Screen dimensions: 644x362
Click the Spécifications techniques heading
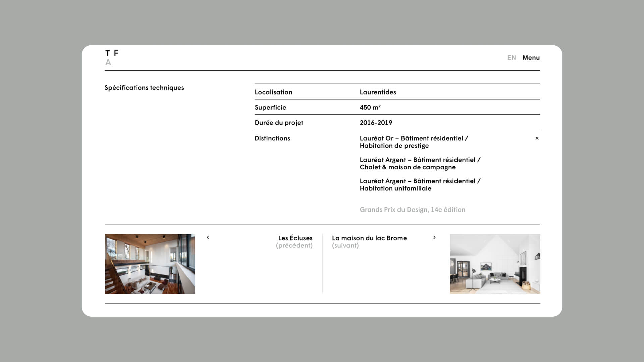144,88
